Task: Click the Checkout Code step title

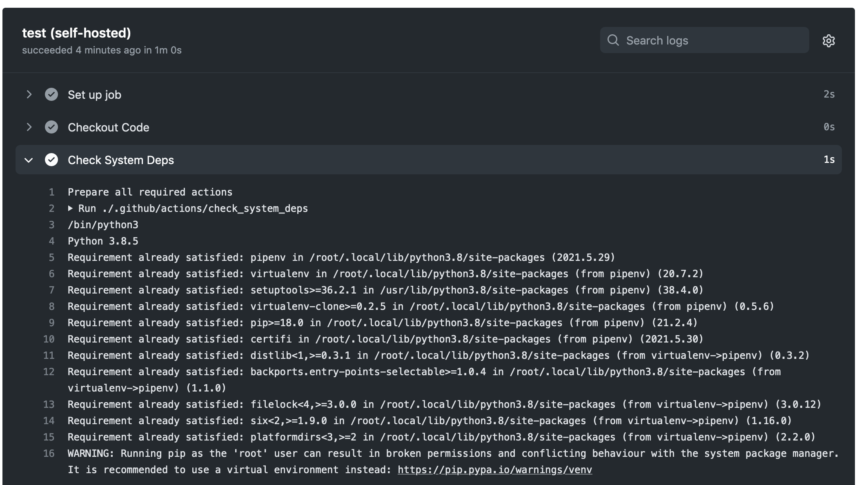Action: (108, 127)
